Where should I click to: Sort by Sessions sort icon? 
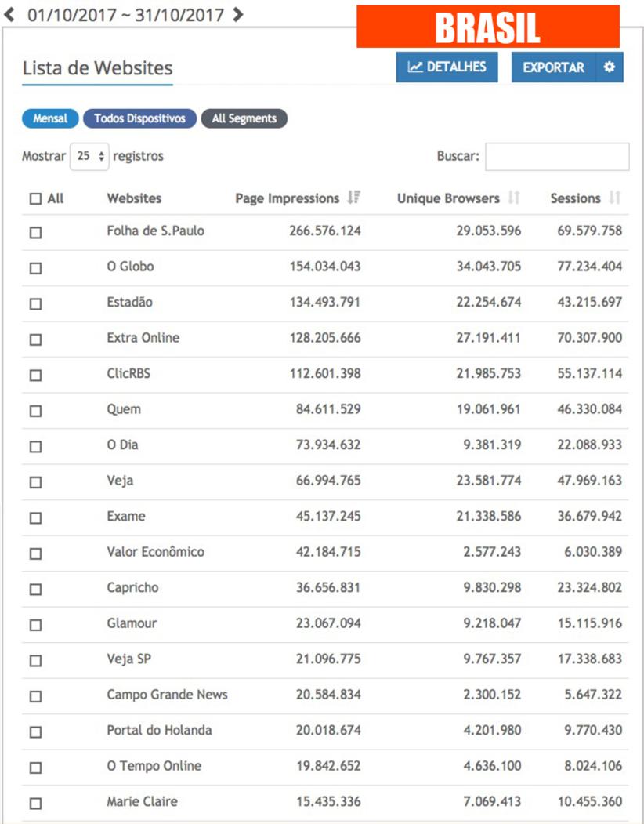click(615, 198)
